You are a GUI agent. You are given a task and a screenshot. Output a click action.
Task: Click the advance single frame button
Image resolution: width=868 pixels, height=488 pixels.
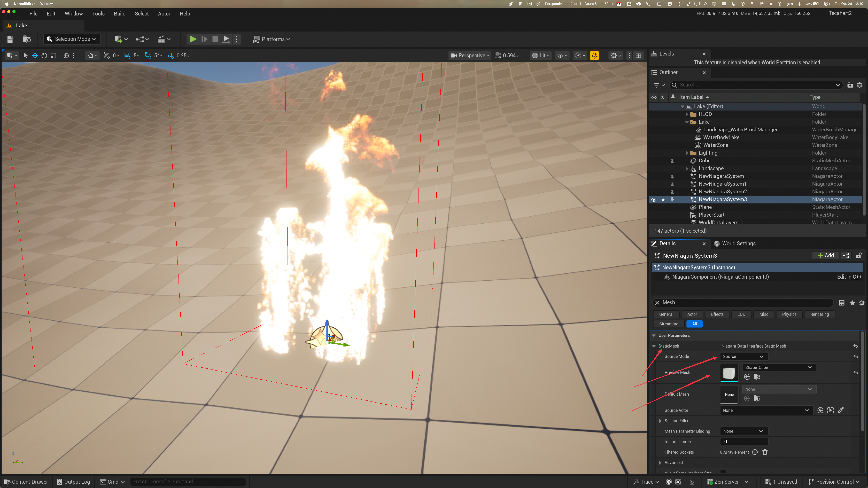204,39
